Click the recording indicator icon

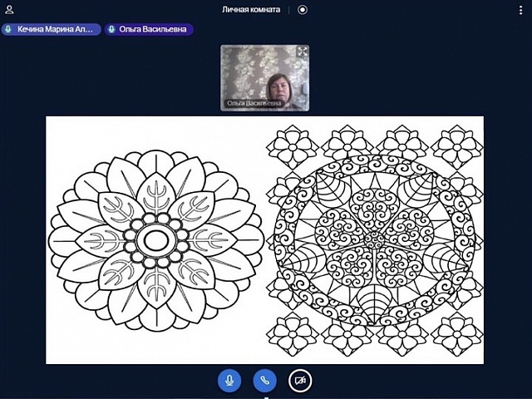(x=303, y=9)
